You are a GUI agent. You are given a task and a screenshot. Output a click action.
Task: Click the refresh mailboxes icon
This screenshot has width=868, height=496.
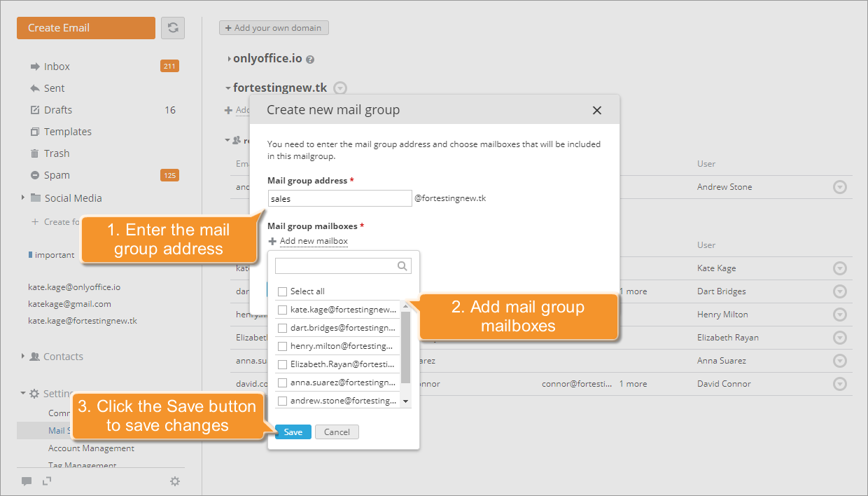click(x=172, y=28)
